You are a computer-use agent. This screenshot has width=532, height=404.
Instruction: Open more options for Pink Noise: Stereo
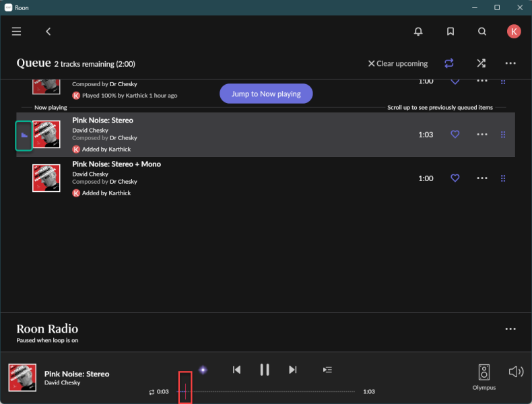[481, 135]
